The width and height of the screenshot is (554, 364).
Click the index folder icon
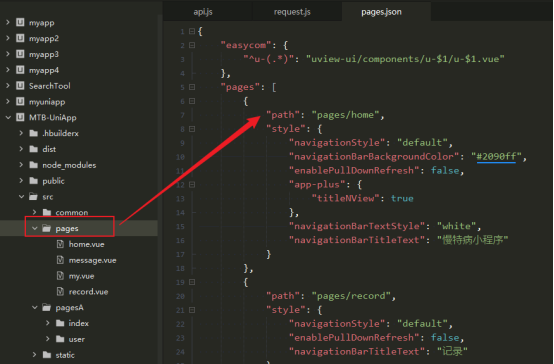pos(60,323)
